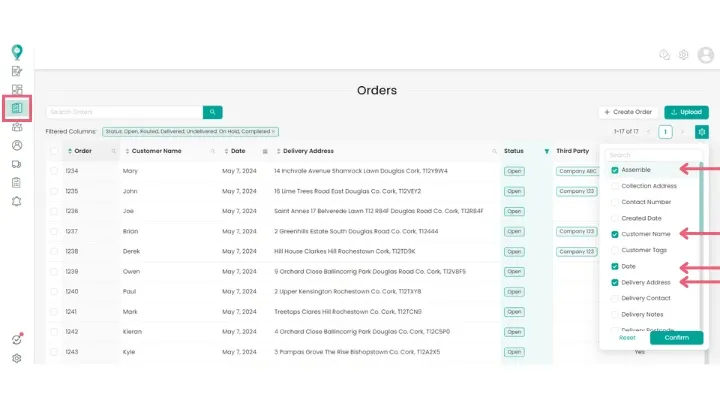Click the orders search magnifier button
This screenshot has width=720, height=405.
pos(212,112)
